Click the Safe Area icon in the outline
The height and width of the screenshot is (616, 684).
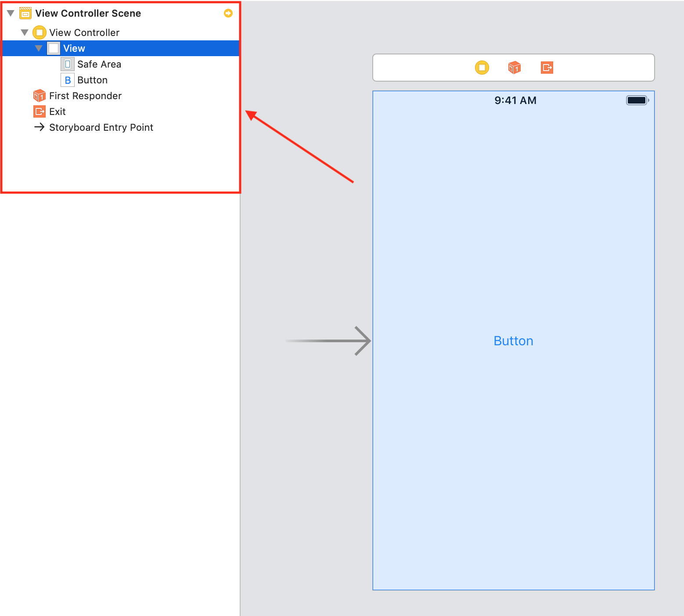coord(67,64)
